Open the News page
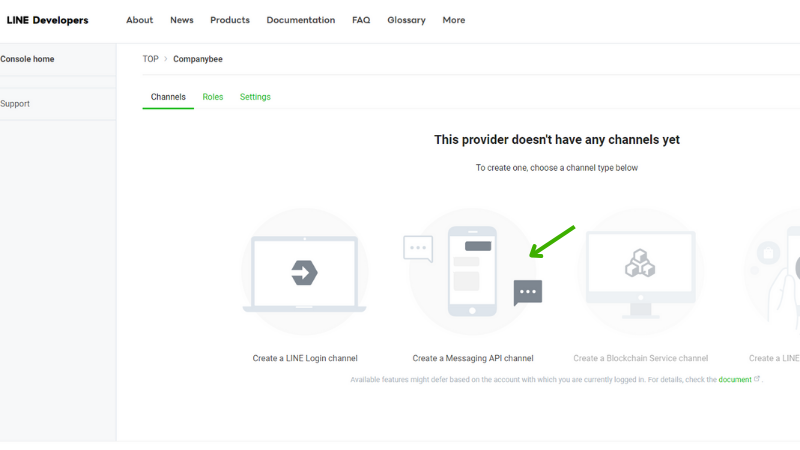The height and width of the screenshot is (450, 800). [x=182, y=20]
